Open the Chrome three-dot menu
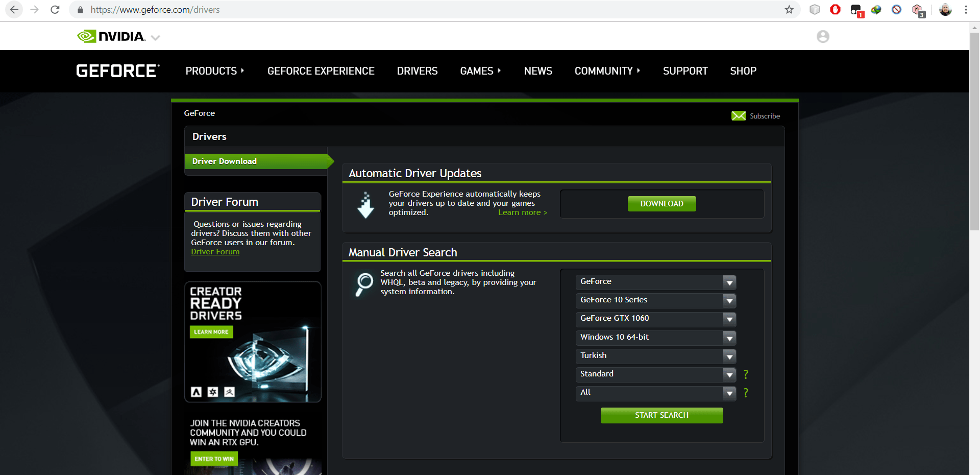This screenshot has height=475, width=980. click(966, 10)
